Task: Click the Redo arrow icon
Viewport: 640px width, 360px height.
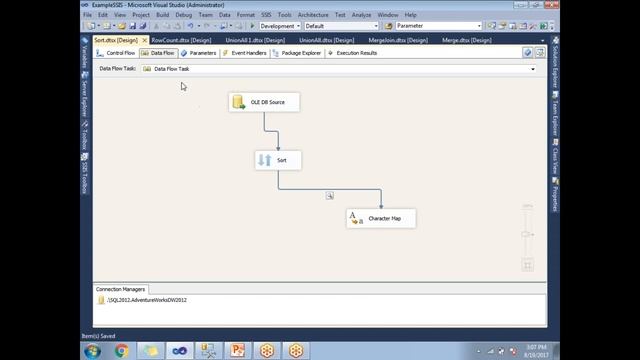Action: 207,26
